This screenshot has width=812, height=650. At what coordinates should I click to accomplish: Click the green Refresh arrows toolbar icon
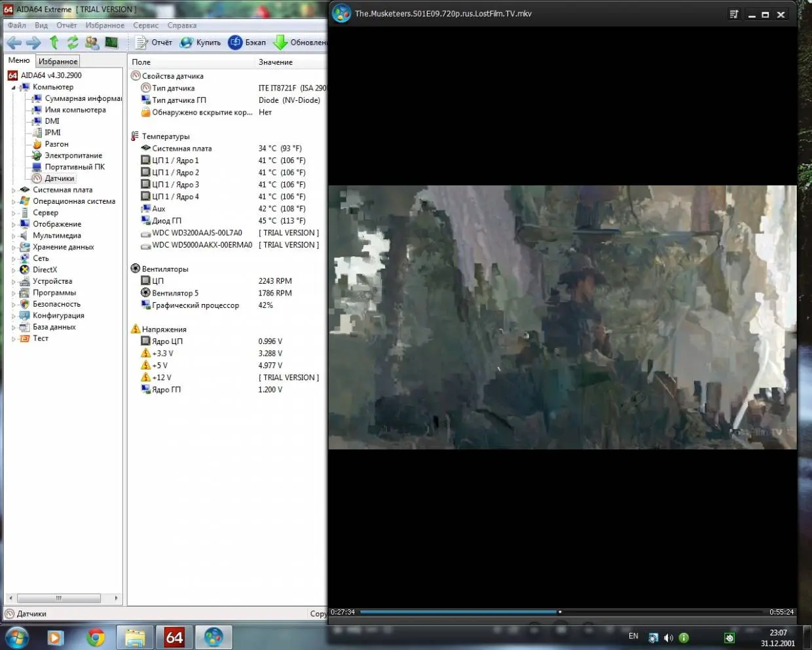pyautogui.click(x=73, y=43)
